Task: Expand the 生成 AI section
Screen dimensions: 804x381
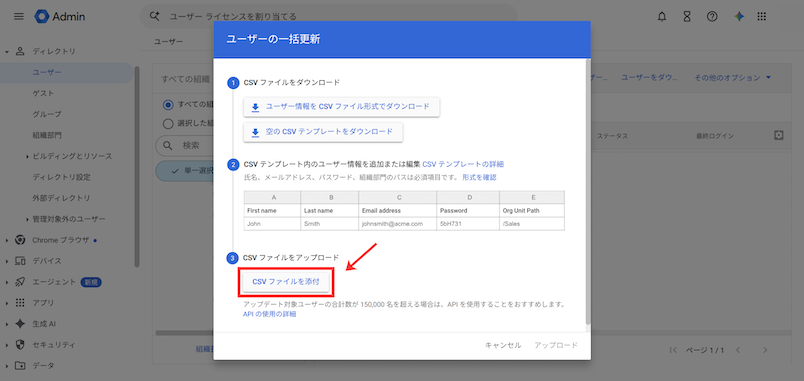Action: click(7, 324)
